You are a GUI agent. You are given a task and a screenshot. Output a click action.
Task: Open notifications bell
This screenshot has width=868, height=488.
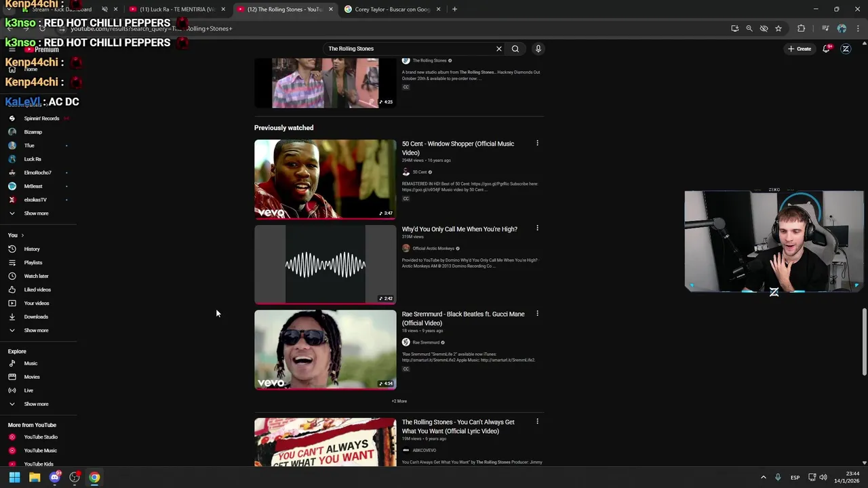coord(826,49)
